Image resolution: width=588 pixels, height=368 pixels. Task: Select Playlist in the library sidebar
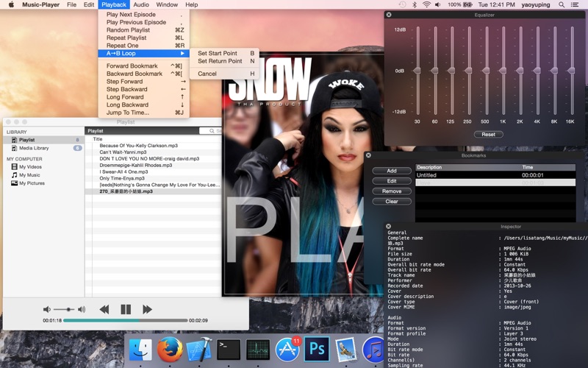tap(43, 140)
